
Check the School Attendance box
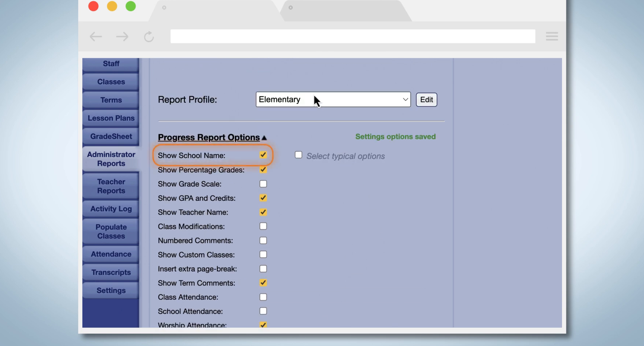point(263,311)
